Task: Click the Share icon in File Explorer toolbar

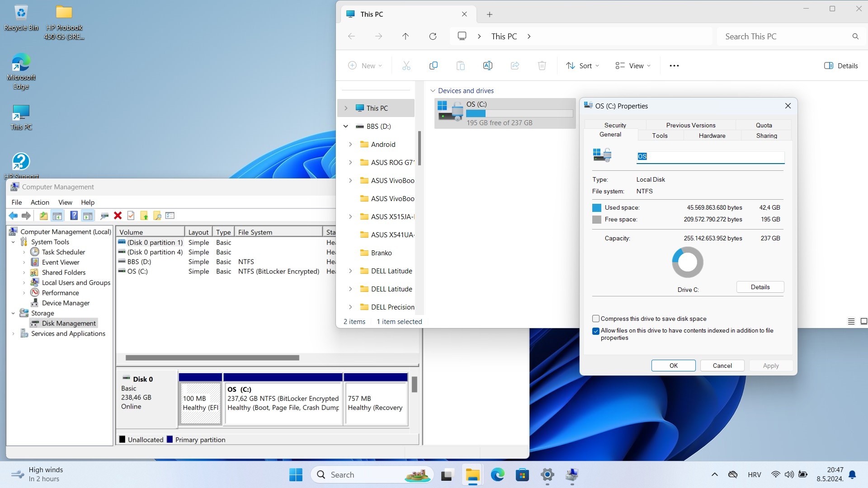Action: tap(514, 66)
